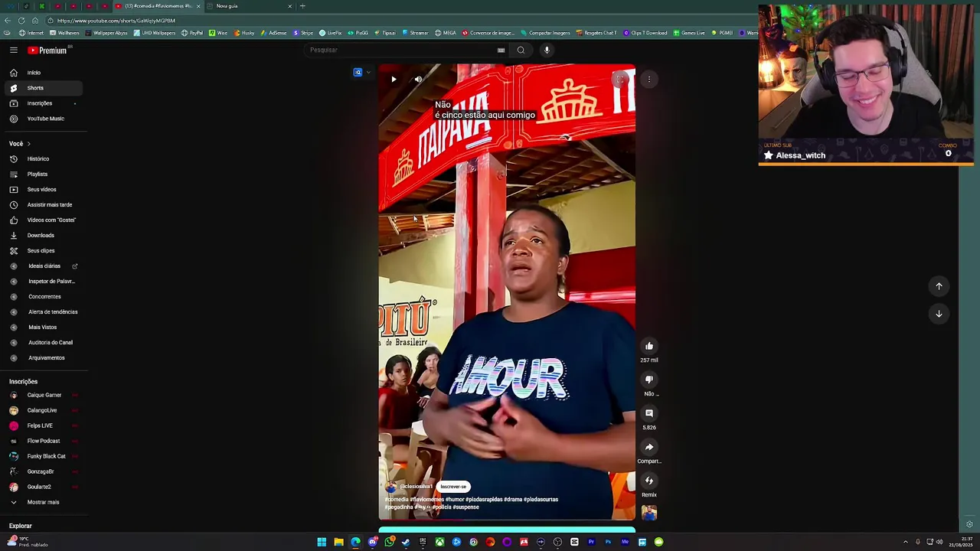Click the browser address bar URL
The image size is (980, 551).
115,21
